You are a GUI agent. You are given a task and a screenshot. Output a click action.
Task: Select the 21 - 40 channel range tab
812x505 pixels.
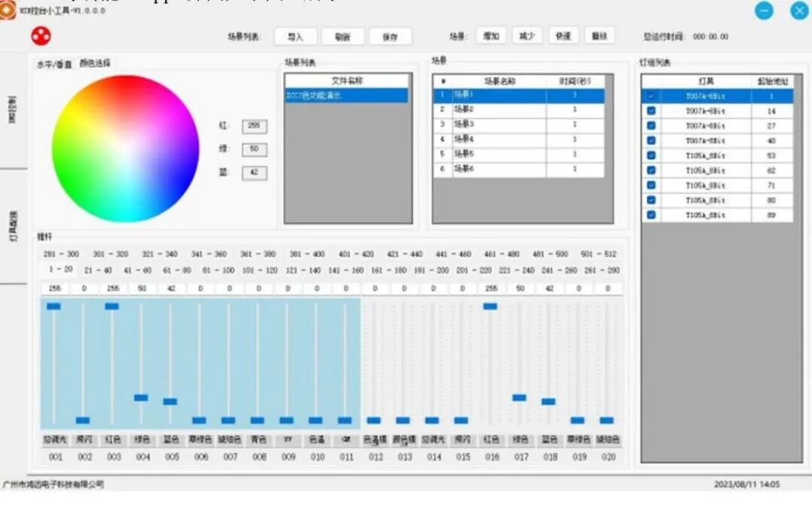98,270
